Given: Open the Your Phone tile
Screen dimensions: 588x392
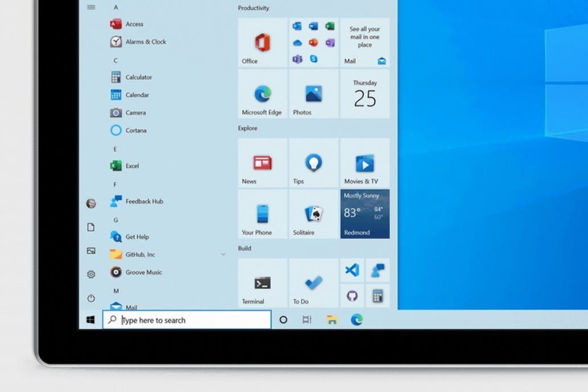Looking at the screenshot, I should pyautogui.click(x=262, y=215).
